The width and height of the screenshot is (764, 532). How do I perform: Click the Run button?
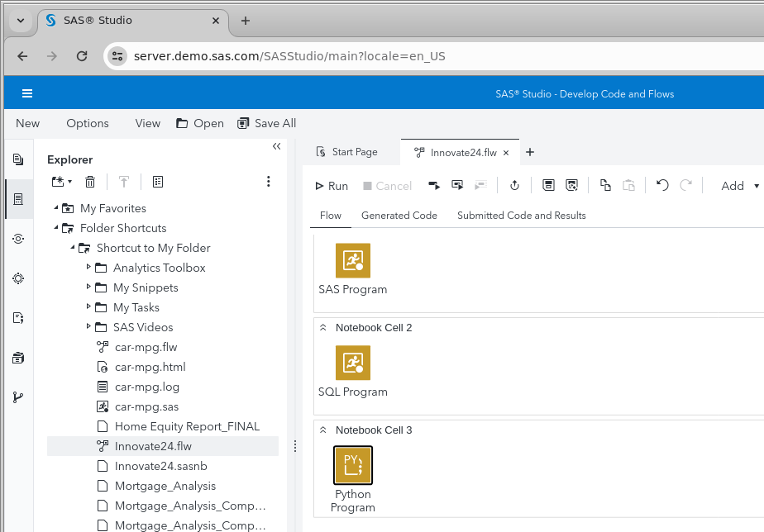point(330,185)
